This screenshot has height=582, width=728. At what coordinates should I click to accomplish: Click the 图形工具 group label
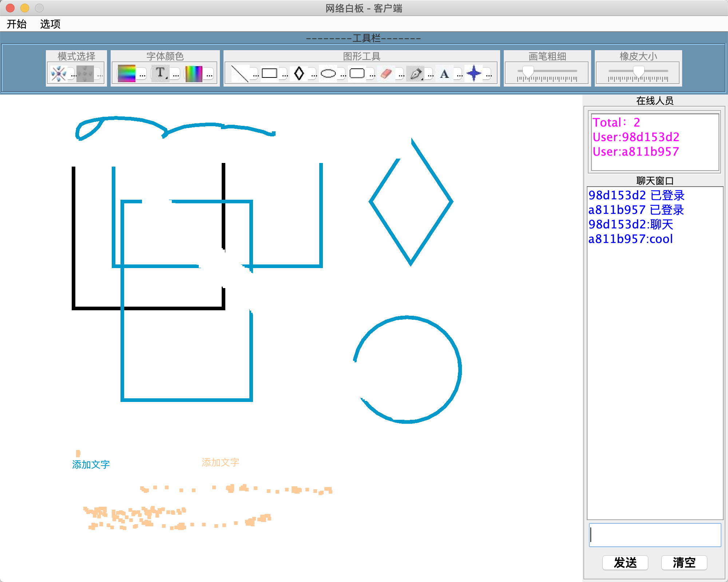tap(361, 56)
